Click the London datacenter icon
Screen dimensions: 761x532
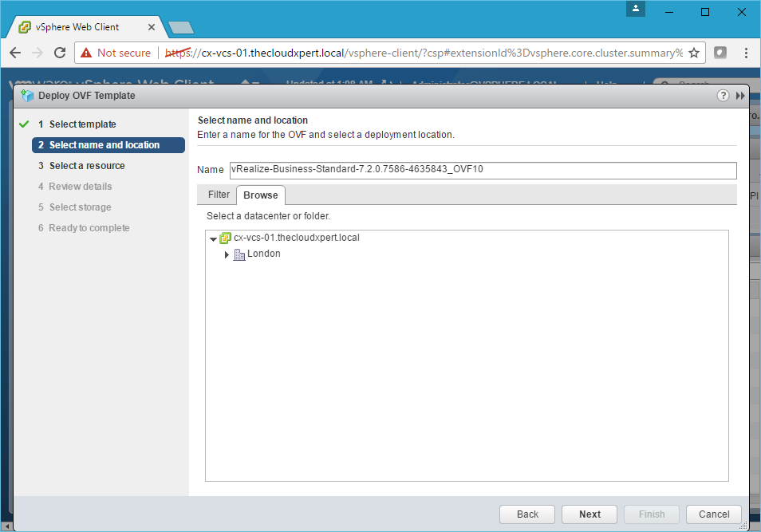[x=239, y=254]
